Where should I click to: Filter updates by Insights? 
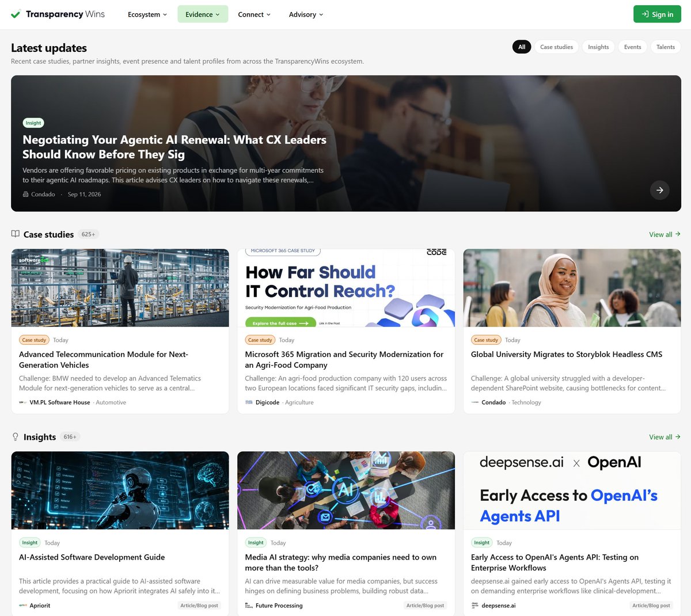[598, 47]
